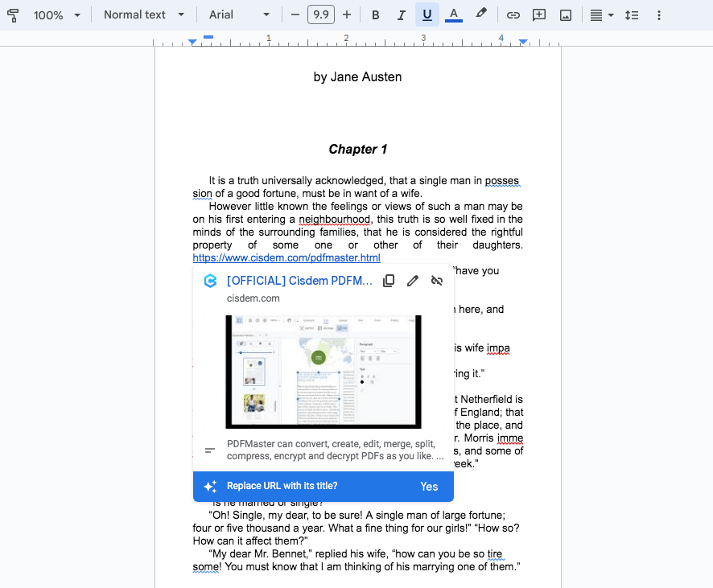Click the 'Replace URL with its title?' text
This screenshot has width=713, height=588.
(282, 486)
